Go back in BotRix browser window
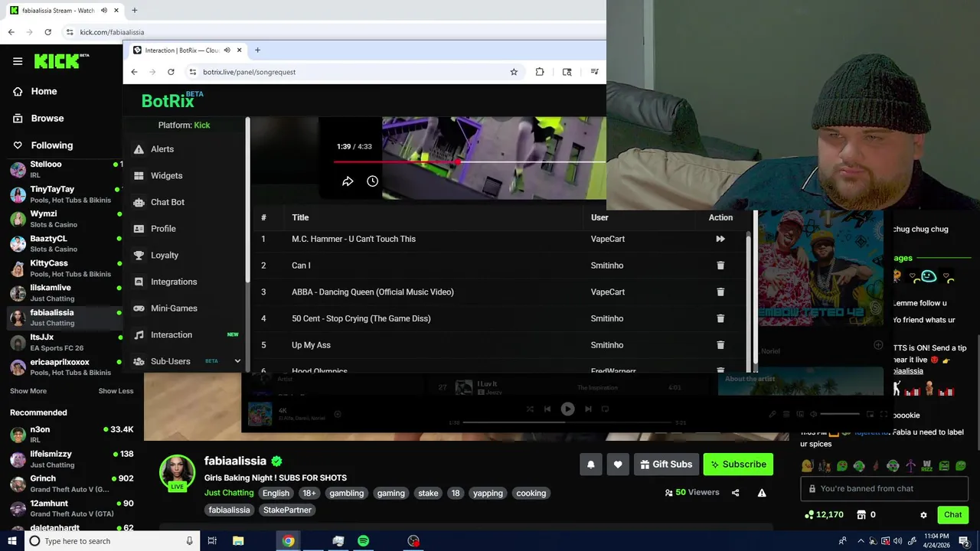The height and width of the screenshot is (551, 980). [x=134, y=72]
